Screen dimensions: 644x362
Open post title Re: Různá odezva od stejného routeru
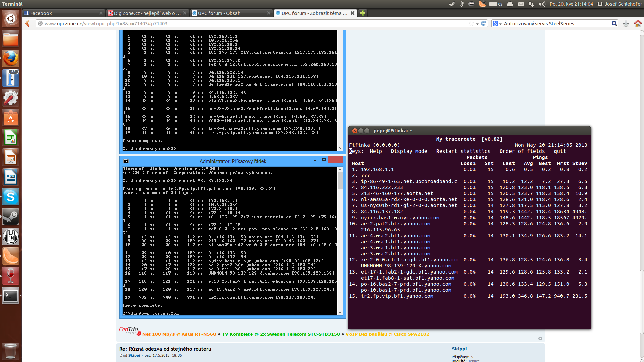(165, 349)
